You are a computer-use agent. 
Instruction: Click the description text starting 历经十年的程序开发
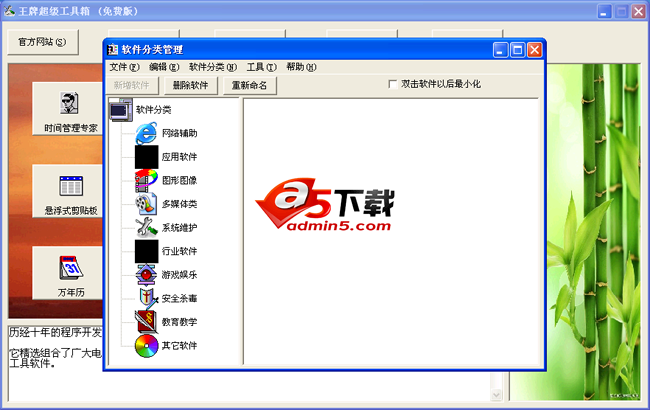(x=56, y=332)
